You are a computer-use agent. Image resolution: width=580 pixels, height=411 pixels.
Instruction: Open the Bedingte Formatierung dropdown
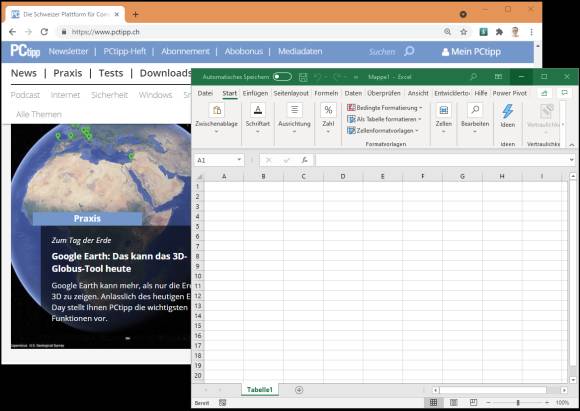(x=385, y=108)
